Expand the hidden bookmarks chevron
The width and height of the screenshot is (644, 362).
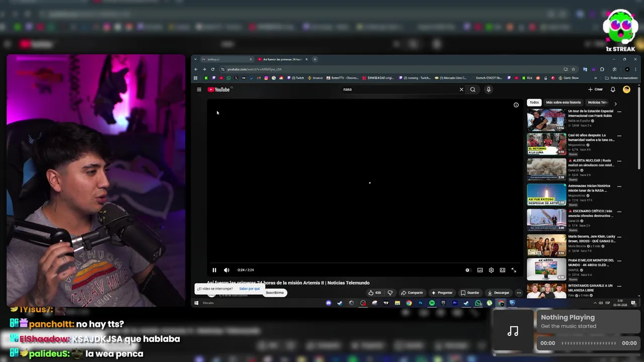click(596, 78)
